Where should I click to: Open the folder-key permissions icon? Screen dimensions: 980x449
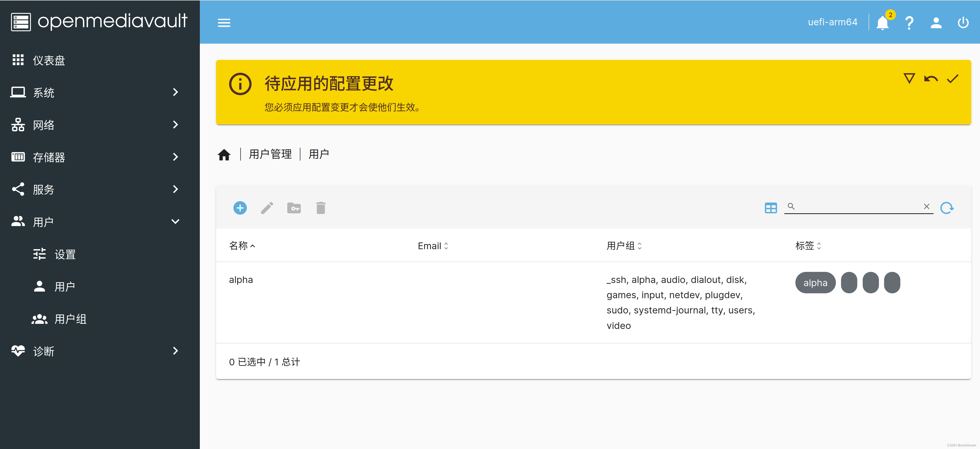[x=294, y=208]
